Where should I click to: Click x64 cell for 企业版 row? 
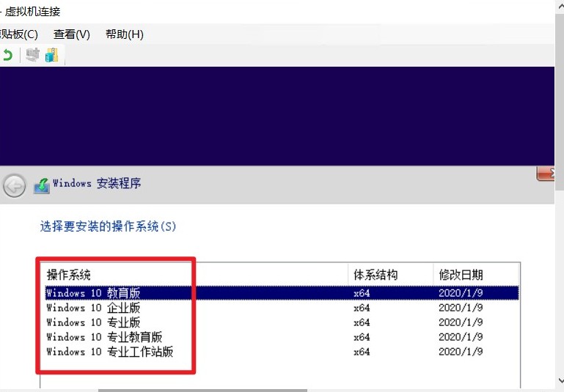click(362, 308)
